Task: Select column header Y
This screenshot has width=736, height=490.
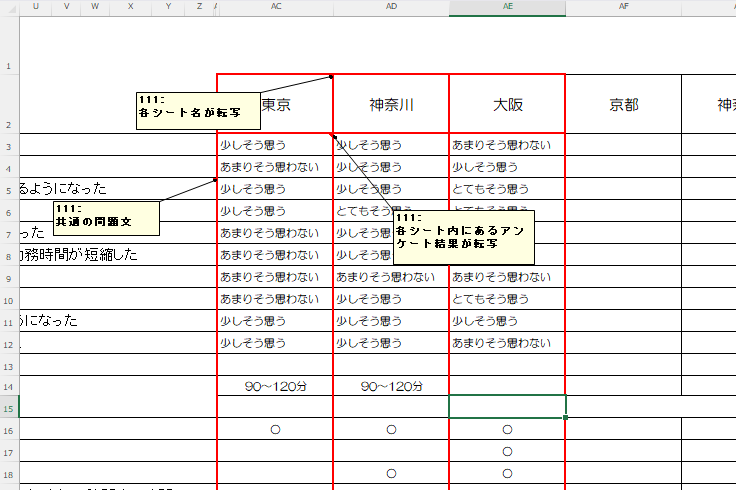Action: 168,7
